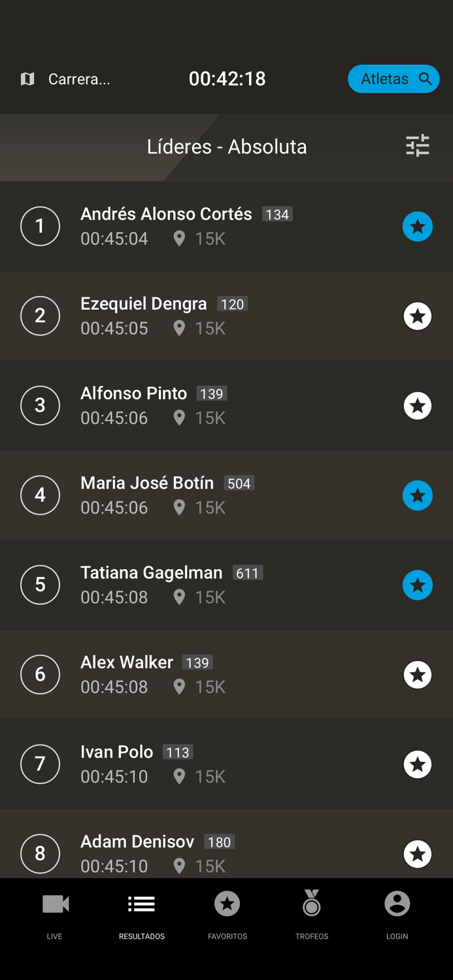Screen dimensions: 453x980
Task: Mark Ivan Polo as favorite
Action: (x=418, y=764)
